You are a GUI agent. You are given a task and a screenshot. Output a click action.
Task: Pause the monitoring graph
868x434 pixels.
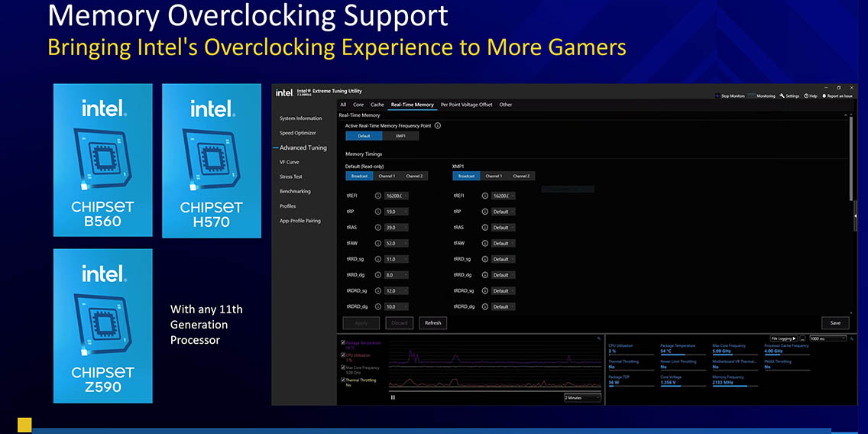pyautogui.click(x=393, y=397)
